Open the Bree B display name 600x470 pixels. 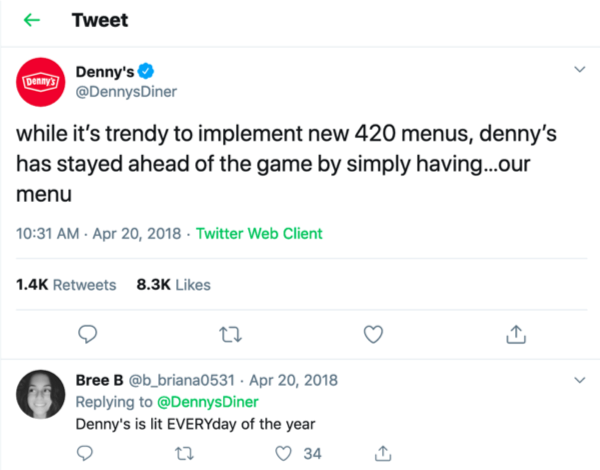(100, 380)
